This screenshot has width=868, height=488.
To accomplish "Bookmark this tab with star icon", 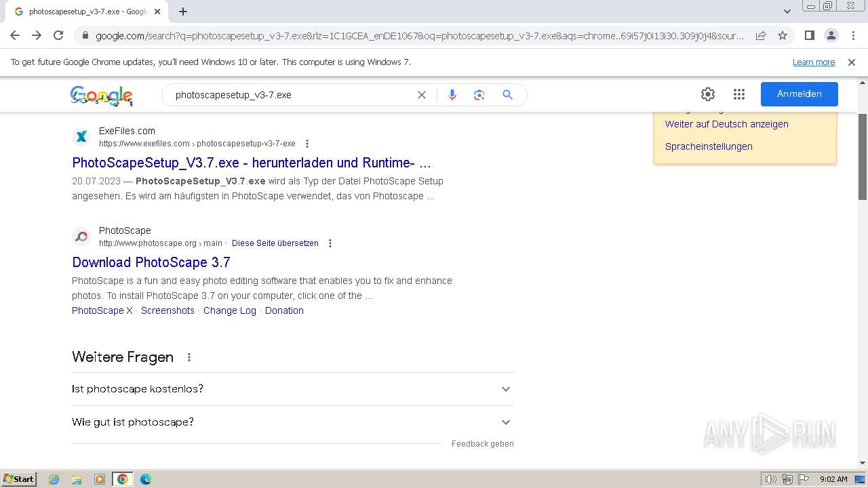I will (x=783, y=35).
